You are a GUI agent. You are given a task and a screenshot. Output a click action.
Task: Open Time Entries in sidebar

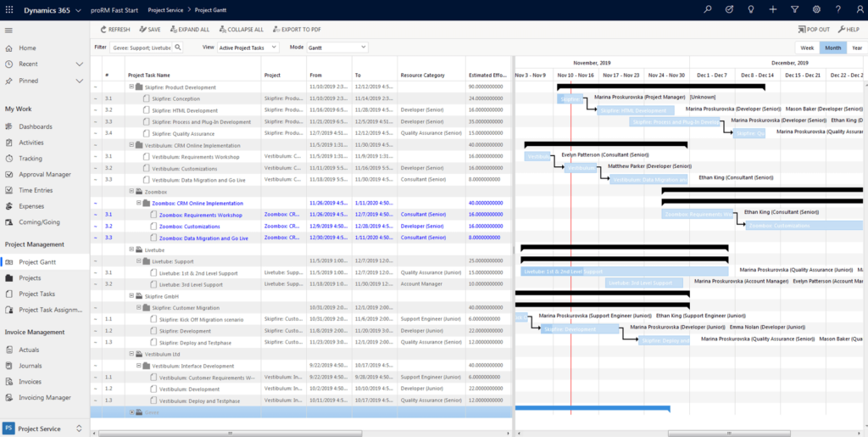click(36, 190)
